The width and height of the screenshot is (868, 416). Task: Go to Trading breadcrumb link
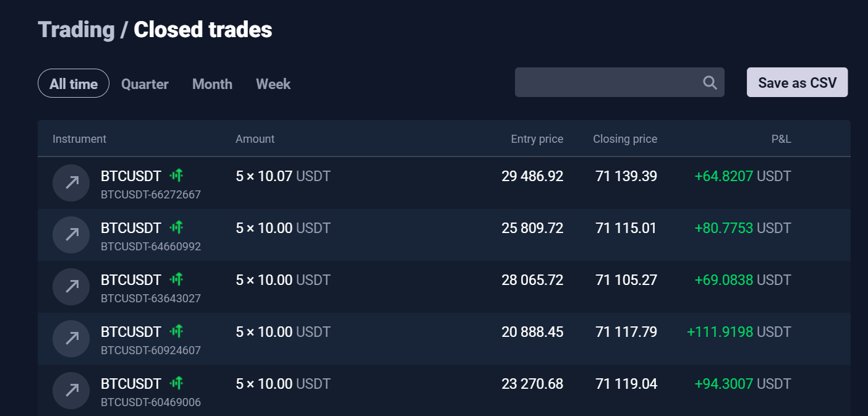(x=76, y=30)
